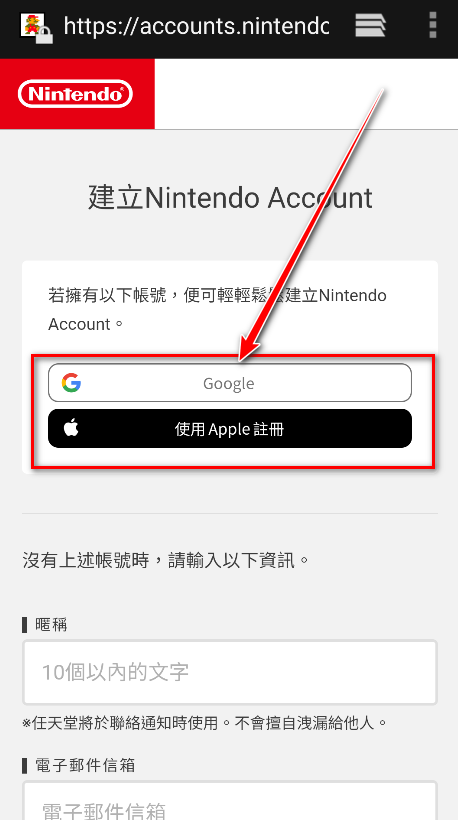458x820 pixels.
Task: Sign up with the Google button
Action: [x=230, y=383]
